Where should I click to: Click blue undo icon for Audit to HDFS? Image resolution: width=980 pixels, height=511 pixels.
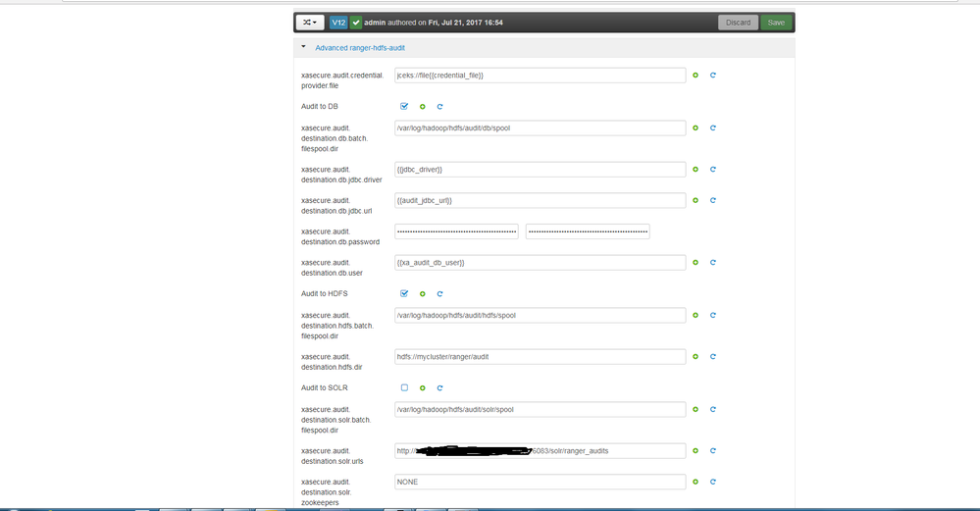(440, 293)
